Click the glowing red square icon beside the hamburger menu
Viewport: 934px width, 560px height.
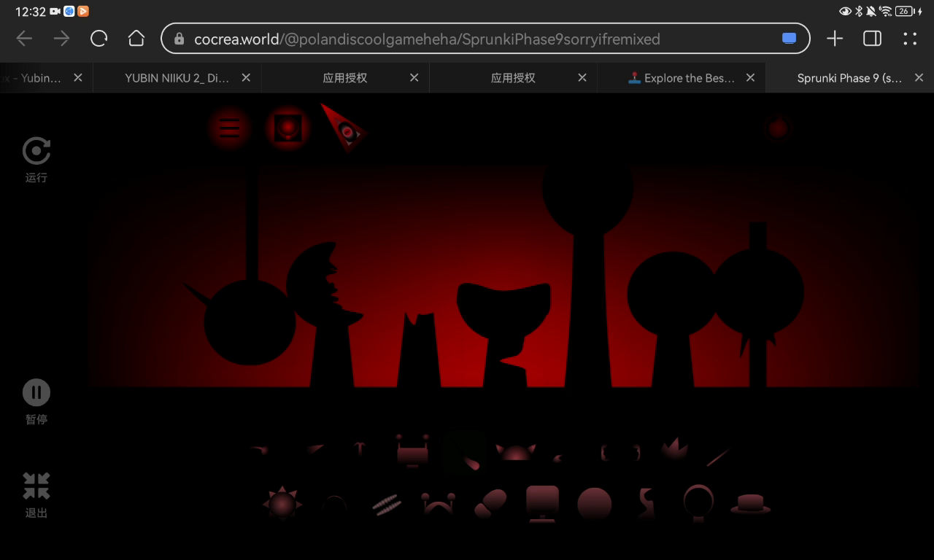point(287,128)
